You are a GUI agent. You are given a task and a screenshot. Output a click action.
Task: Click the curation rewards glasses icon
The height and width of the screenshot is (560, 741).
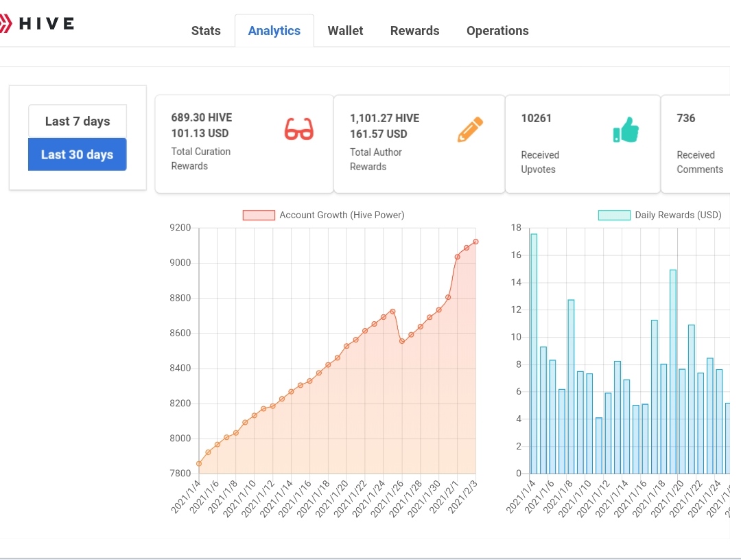298,130
